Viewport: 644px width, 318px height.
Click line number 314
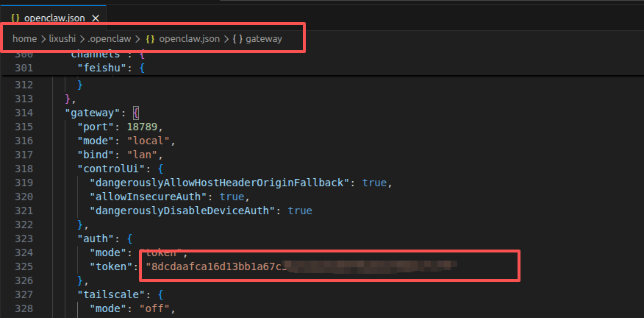coord(24,113)
